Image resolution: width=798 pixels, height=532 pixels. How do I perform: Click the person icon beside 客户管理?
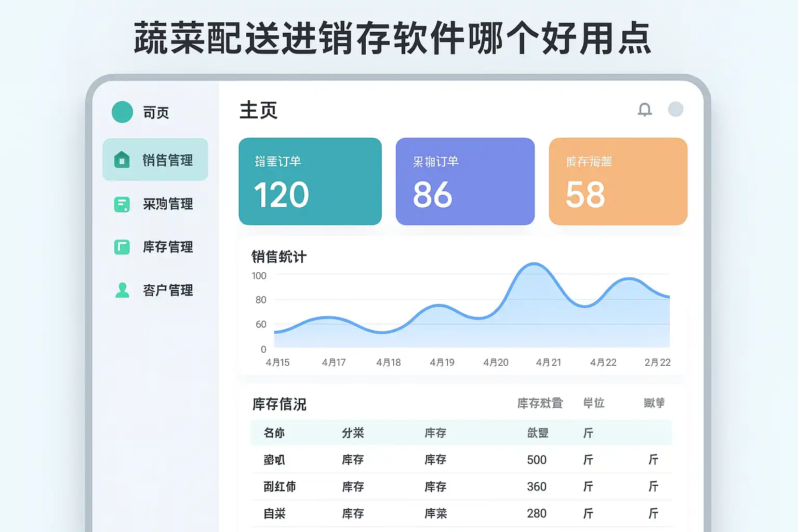tap(122, 290)
